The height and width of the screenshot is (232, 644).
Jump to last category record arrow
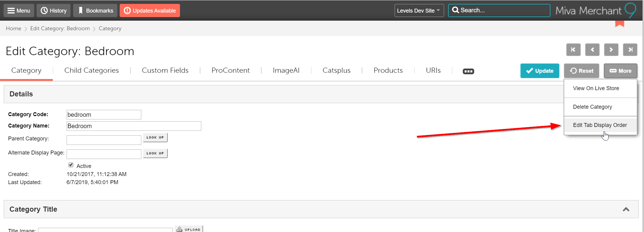630,50
